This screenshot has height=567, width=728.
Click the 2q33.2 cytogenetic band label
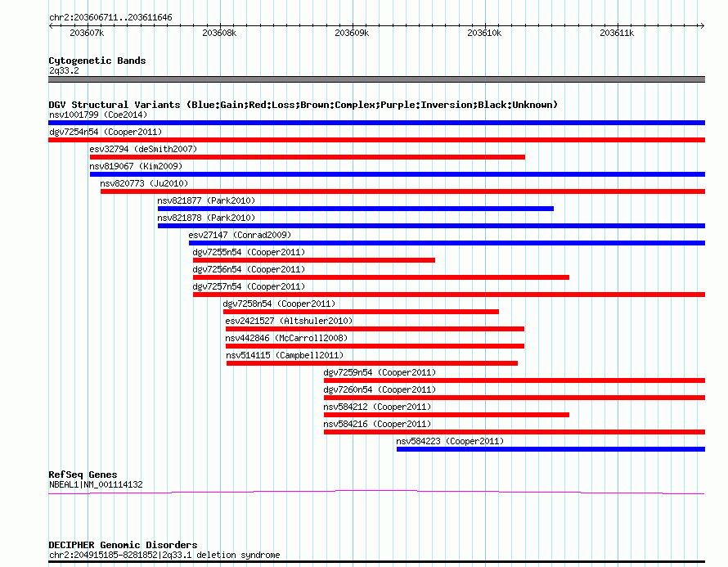(x=64, y=70)
